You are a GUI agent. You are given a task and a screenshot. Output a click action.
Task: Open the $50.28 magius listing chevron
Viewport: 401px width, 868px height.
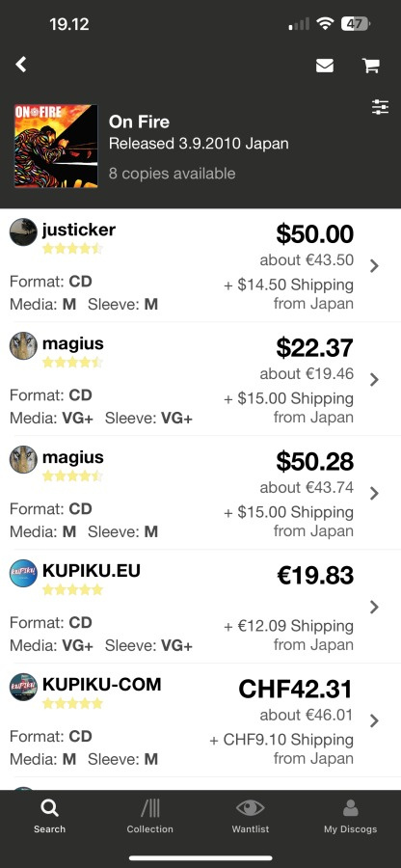374,493
